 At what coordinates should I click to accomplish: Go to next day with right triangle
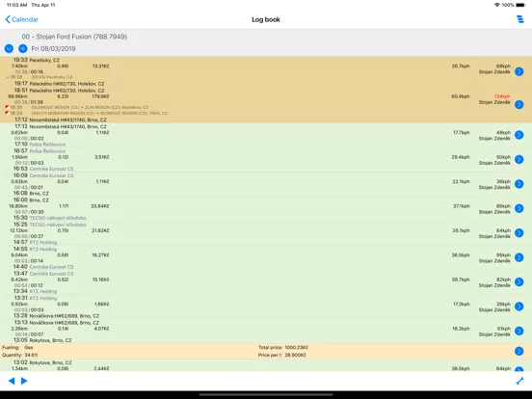pos(24,381)
